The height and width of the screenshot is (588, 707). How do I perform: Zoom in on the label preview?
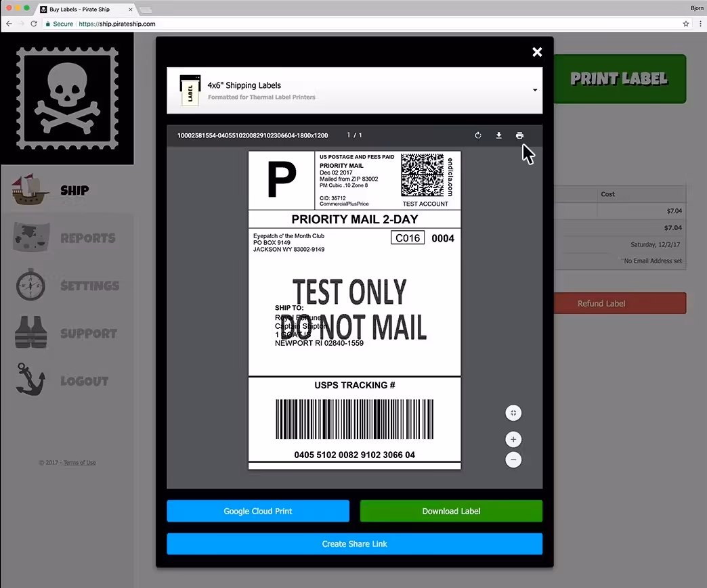pyautogui.click(x=513, y=439)
